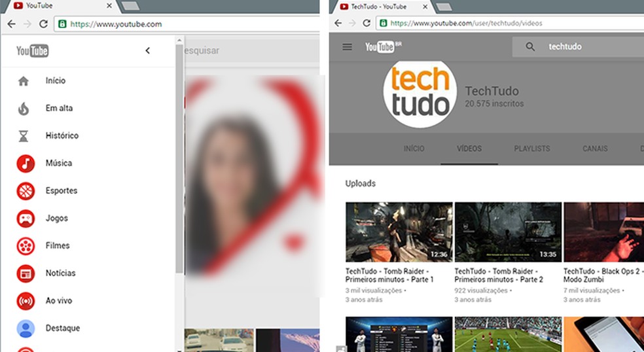Click the Ao vivo broadcast icon
This screenshot has width=644, height=352.
pyautogui.click(x=26, y=301)
